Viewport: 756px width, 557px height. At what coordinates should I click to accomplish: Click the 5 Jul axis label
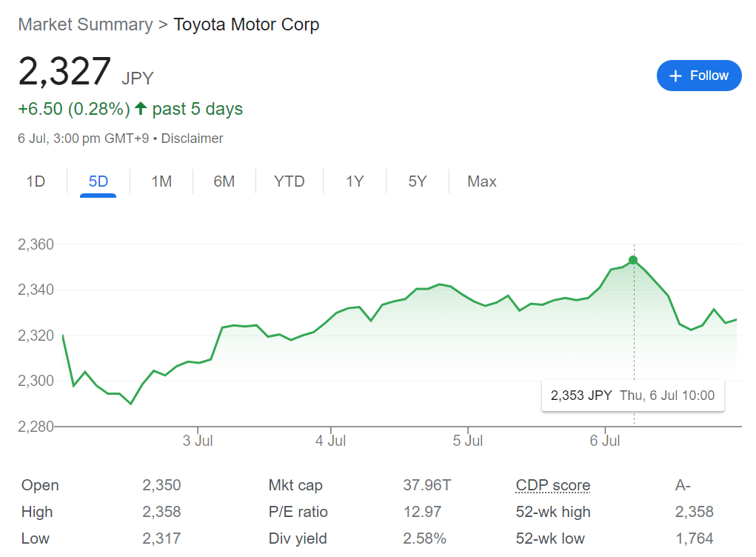pyautogui.click(x=467, y=441)
